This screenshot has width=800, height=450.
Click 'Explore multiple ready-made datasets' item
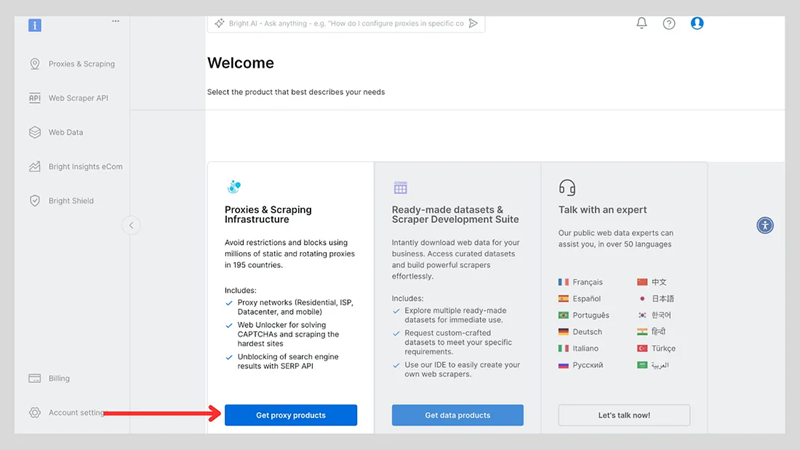click(455, 315)
